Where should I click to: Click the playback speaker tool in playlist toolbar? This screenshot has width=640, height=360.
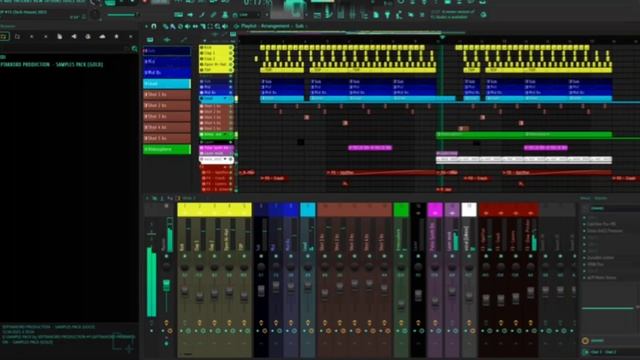coord(225,26)
